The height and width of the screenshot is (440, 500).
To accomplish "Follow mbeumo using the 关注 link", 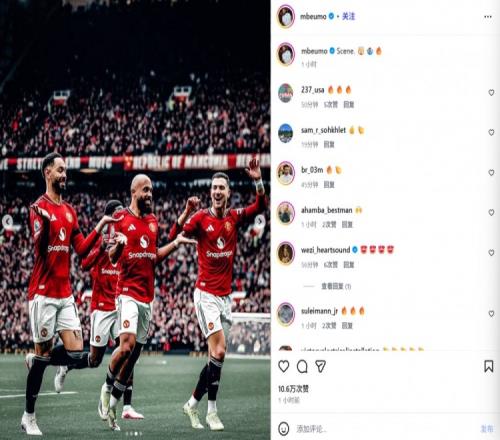I will (349, 16).
